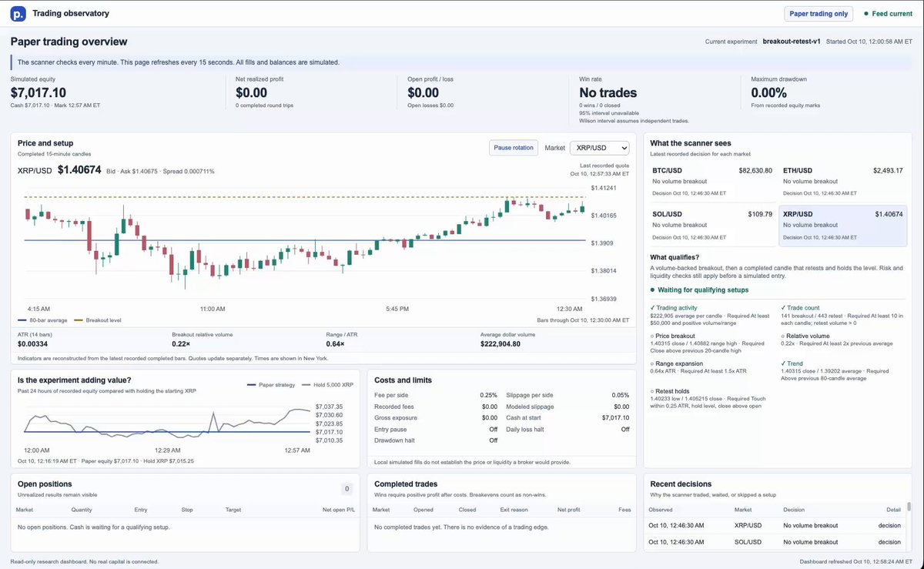The image size is (924, 569).
Task: Open the Market dropdown showing XRP/USD
Action: point(599,148)
